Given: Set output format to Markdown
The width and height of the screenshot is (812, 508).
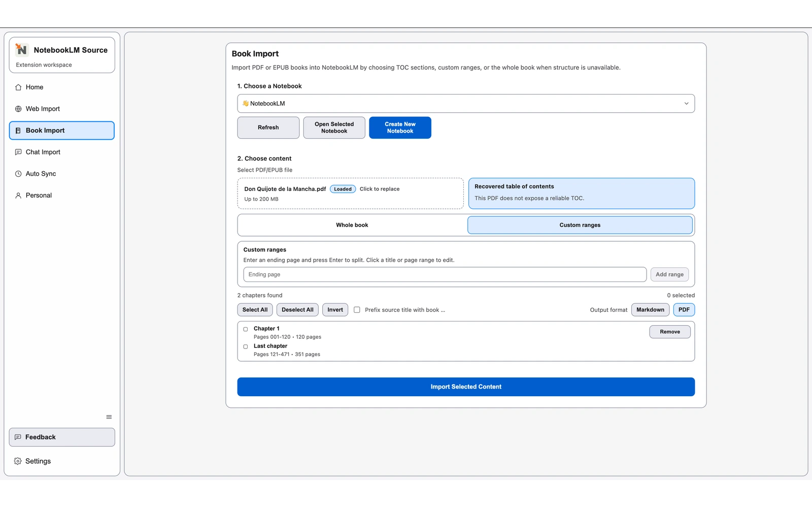Looking at the screenshot, I should click(650, 309).
